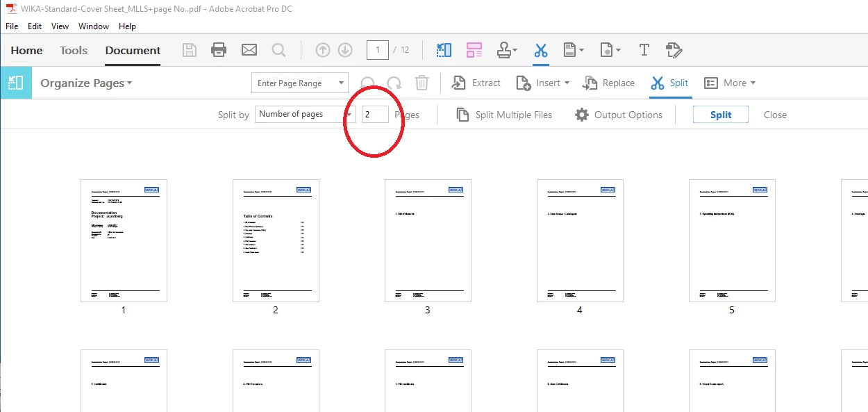Open the Stamp tool in top toolbar
The image size is (868, 412).
point(507,50)
